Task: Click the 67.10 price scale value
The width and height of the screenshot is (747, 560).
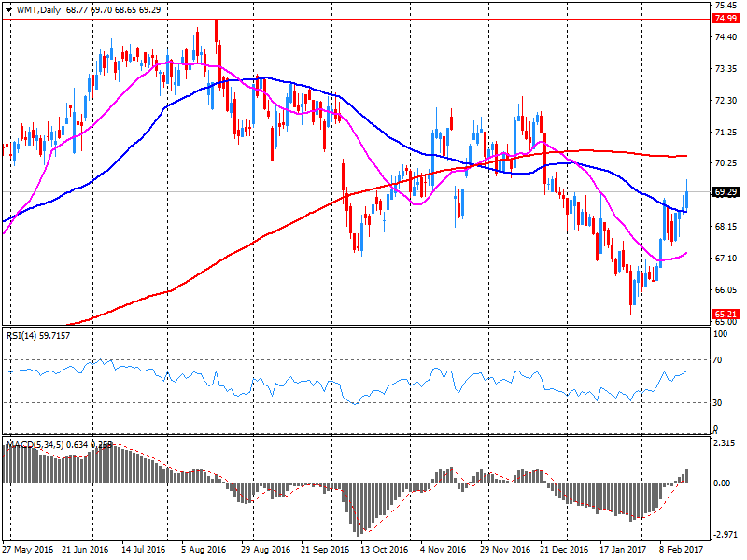Action: pos(726,259)
